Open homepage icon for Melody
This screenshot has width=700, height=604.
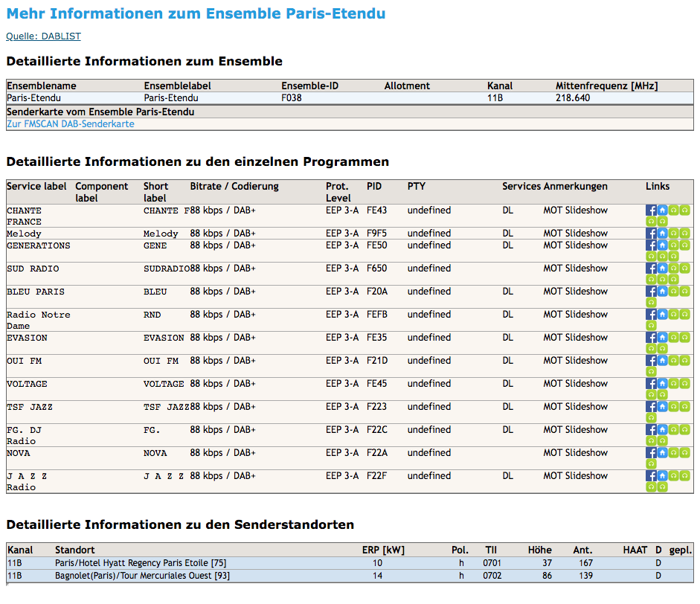[x=663, y=233]
